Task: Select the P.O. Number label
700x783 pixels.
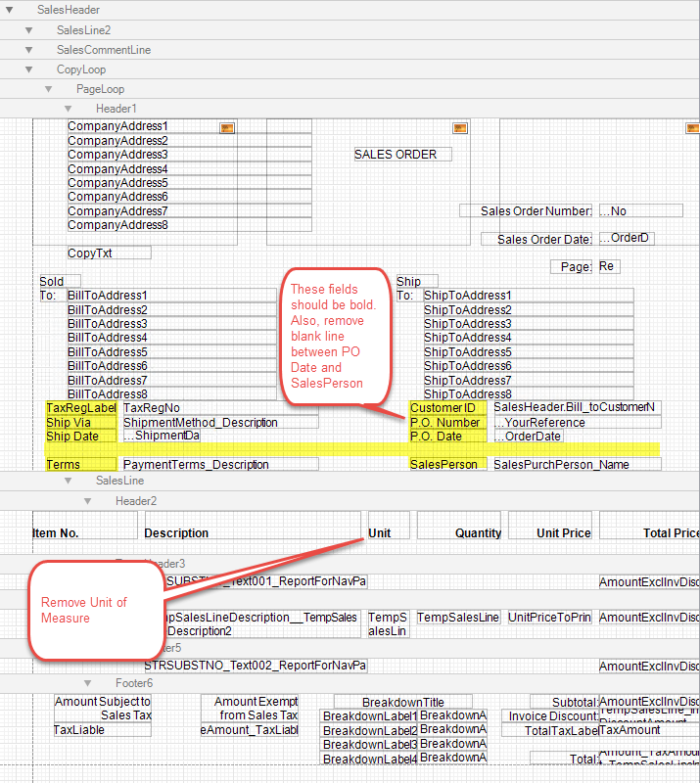Action: pos(448,423)
